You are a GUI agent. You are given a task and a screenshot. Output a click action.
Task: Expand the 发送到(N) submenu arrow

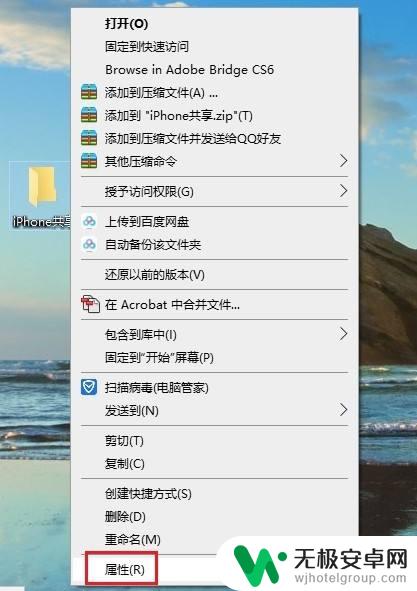(343, 410)
